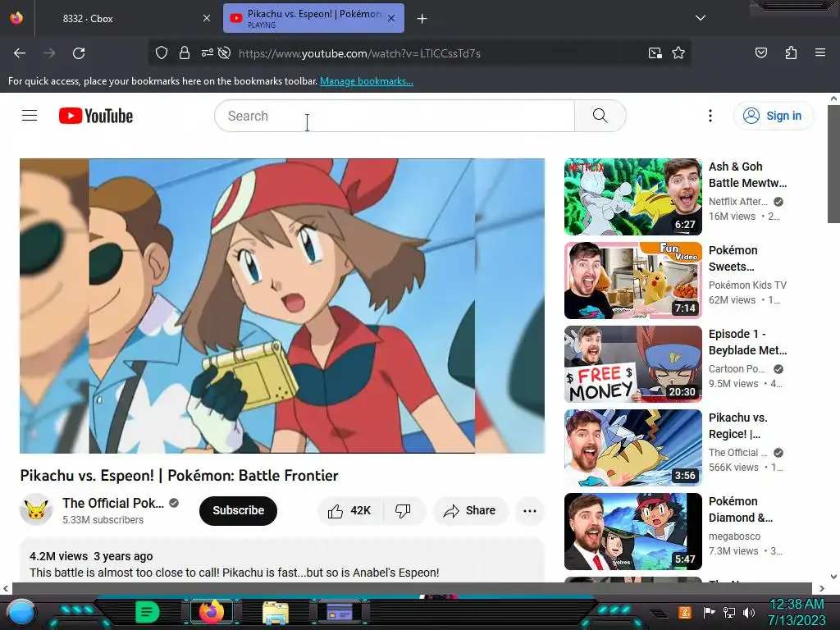Click the megabosco channel name

(734, 536)
